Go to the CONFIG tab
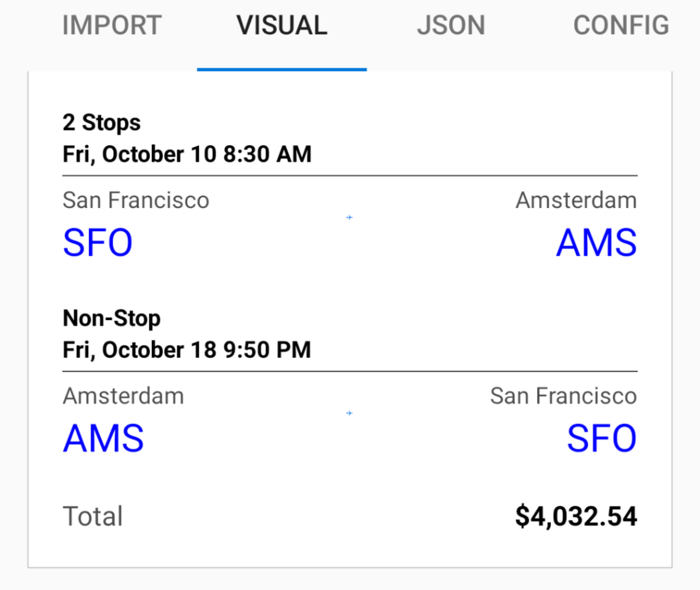 pos(621,25)
